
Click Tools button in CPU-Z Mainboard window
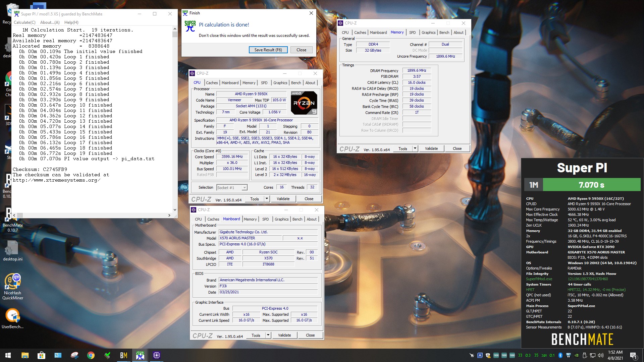(256, 335)
